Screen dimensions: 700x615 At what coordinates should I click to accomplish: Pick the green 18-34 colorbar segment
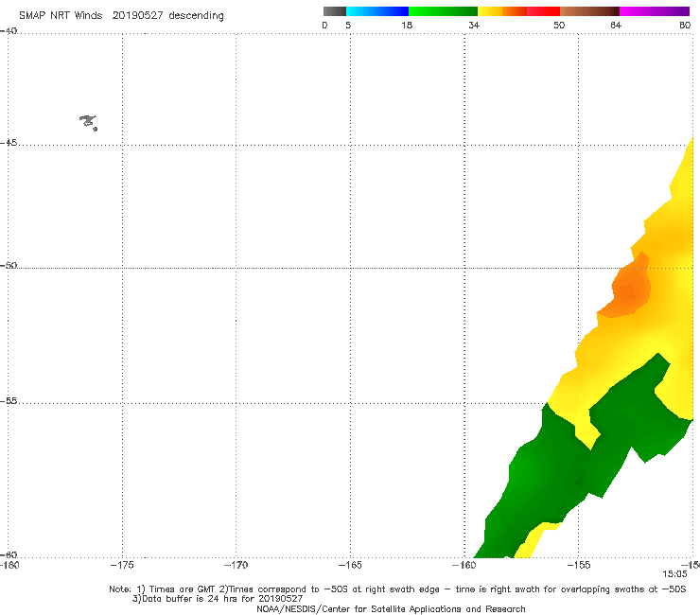[443, 11]
